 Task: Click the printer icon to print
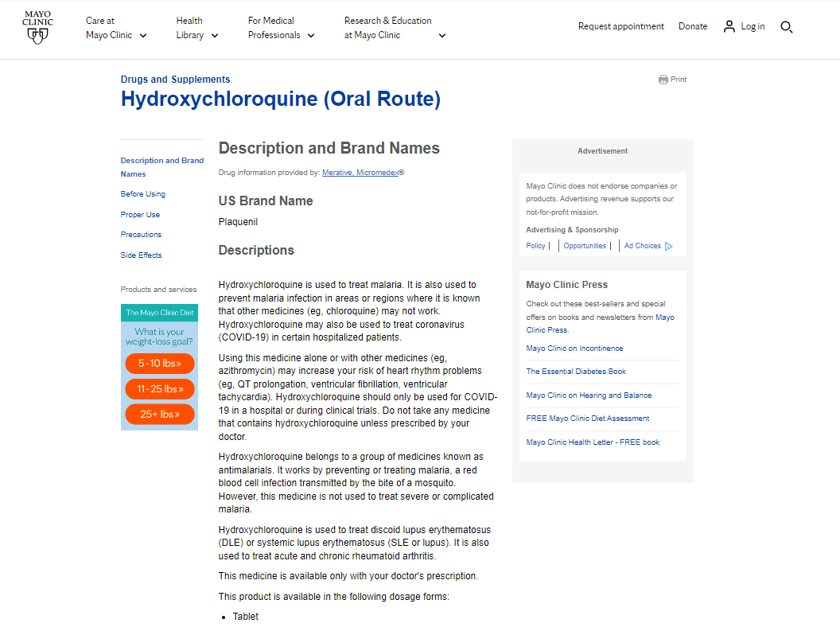(663, 80)
